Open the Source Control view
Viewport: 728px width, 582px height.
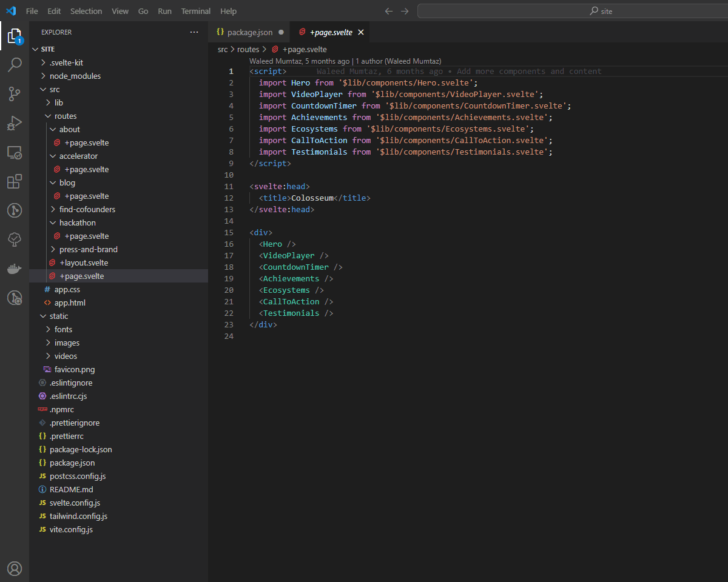click(15, 94)
